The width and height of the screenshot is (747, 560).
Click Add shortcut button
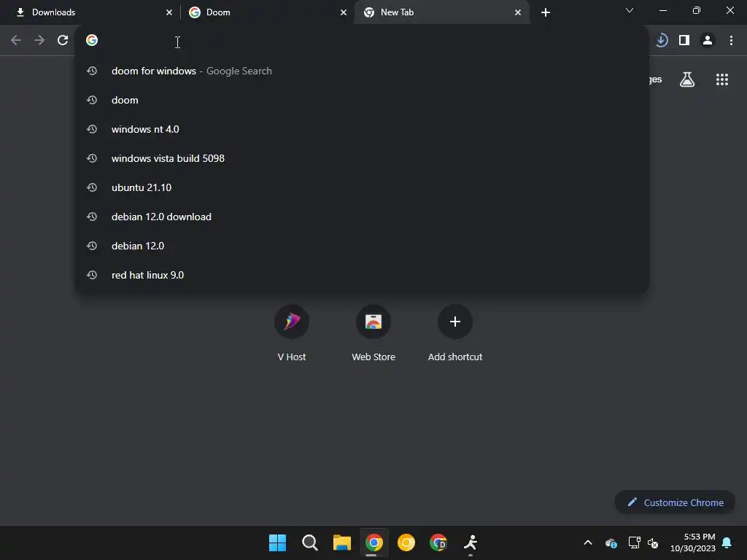pos(455,332)
